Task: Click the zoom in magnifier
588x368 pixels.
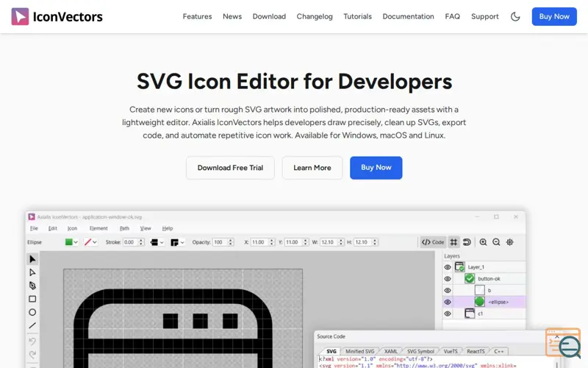Action: 483,242
